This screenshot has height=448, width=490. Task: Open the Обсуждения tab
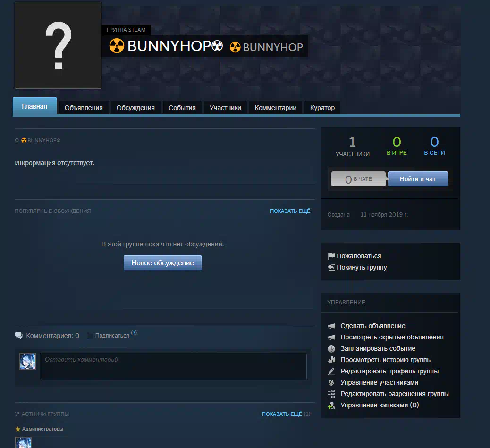pyautogui.click(x=135, y=108)
